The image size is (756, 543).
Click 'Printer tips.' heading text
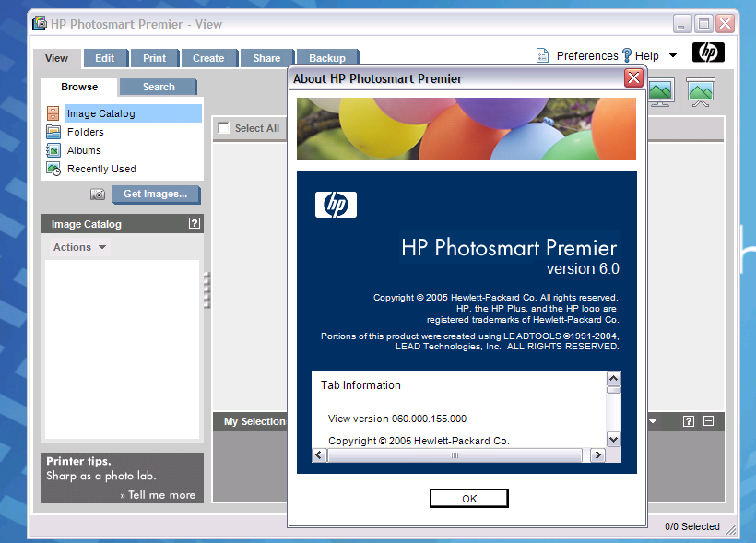tap(78, 461)
